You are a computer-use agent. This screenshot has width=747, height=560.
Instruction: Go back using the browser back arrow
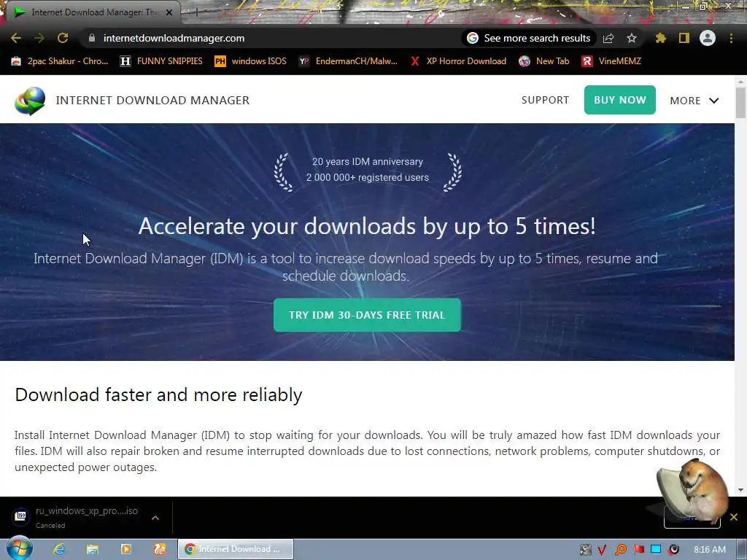[x=16, y=38]
